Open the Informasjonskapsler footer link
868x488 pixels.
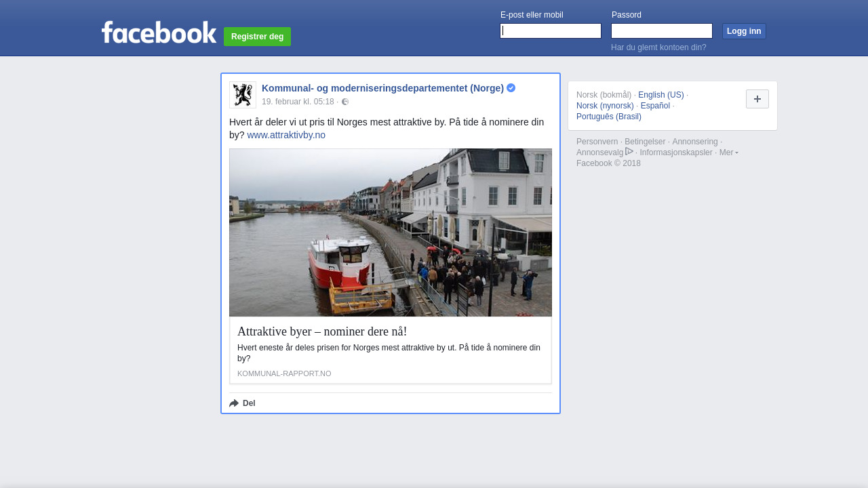coord(676,152)
